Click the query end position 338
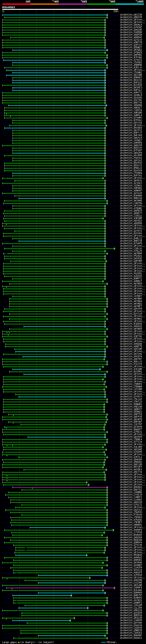The height and width of the screenshot is (644, 146). point(115,11)
